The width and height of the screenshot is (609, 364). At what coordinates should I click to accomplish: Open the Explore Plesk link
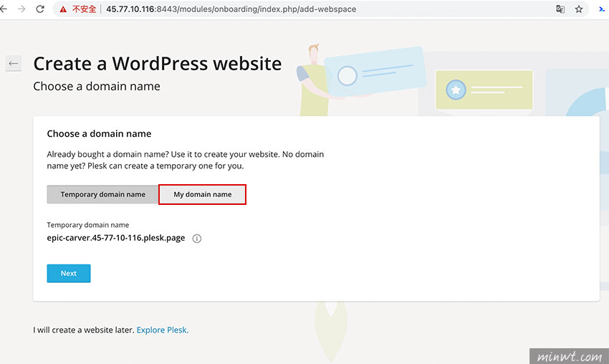tap(163, 330)
